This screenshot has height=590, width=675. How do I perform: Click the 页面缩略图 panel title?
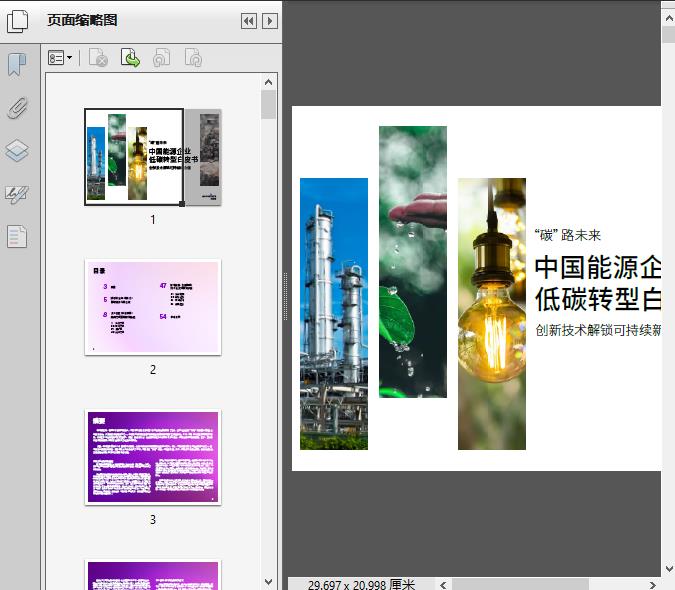pos(82,20)
